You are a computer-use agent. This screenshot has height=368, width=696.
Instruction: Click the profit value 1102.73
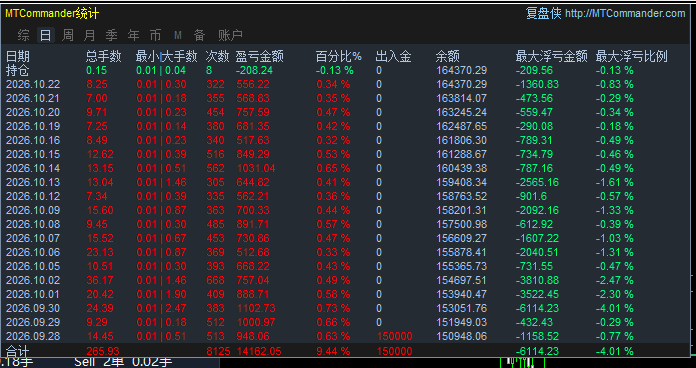[x=256, y=309]
